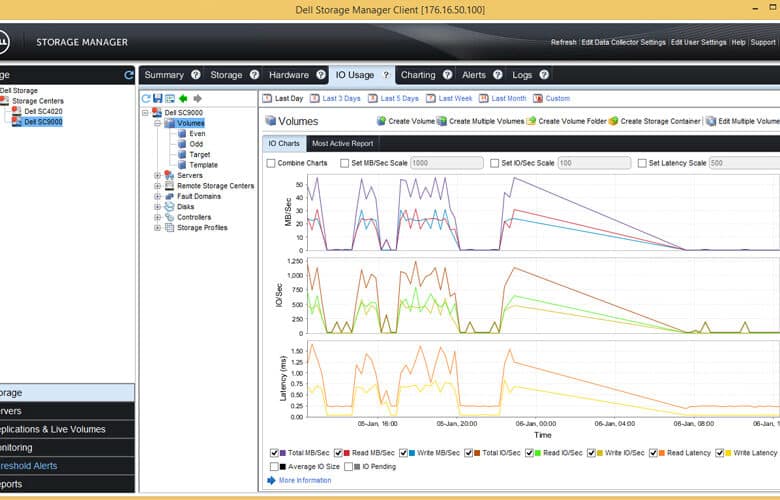780x500 pixels.
Task: Click the Create Volume icon
Action: coord(382,121)
